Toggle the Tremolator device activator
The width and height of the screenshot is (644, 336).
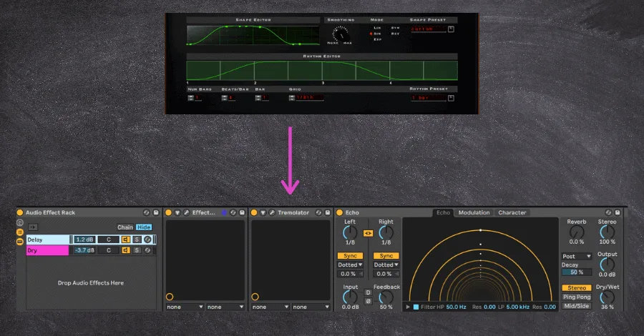click(x=254, y=212)
